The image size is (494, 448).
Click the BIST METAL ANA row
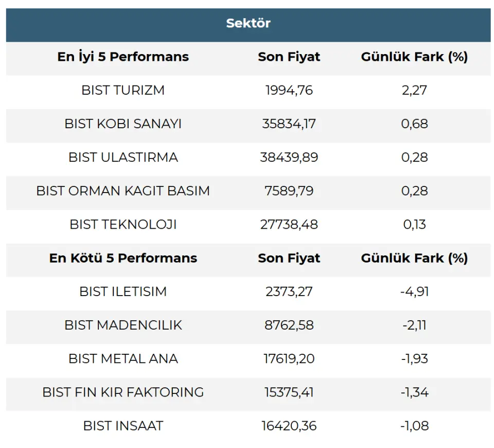pos(123,358)
